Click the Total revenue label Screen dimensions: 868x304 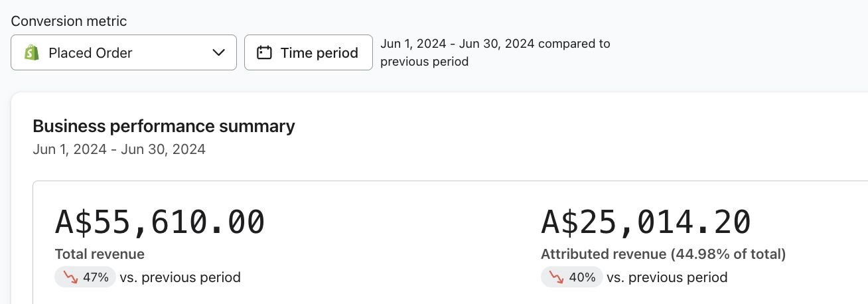click(100, 254)
